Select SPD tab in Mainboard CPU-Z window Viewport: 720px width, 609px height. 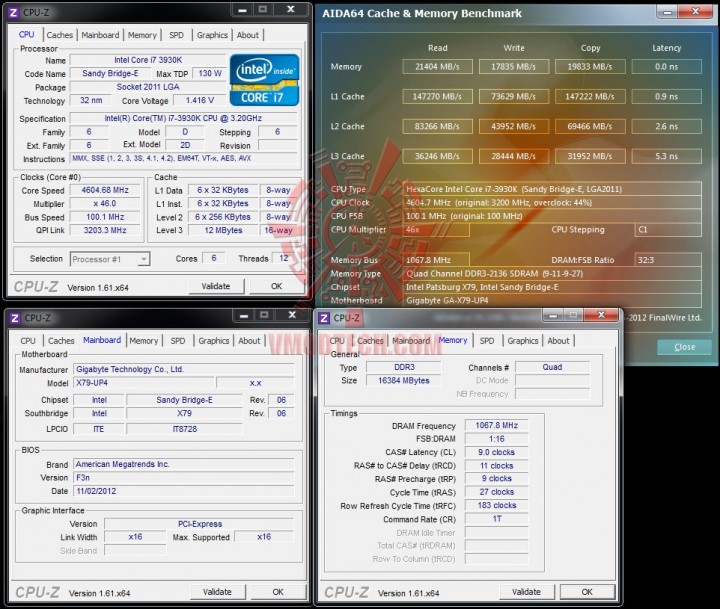click(x=178, y=341)
